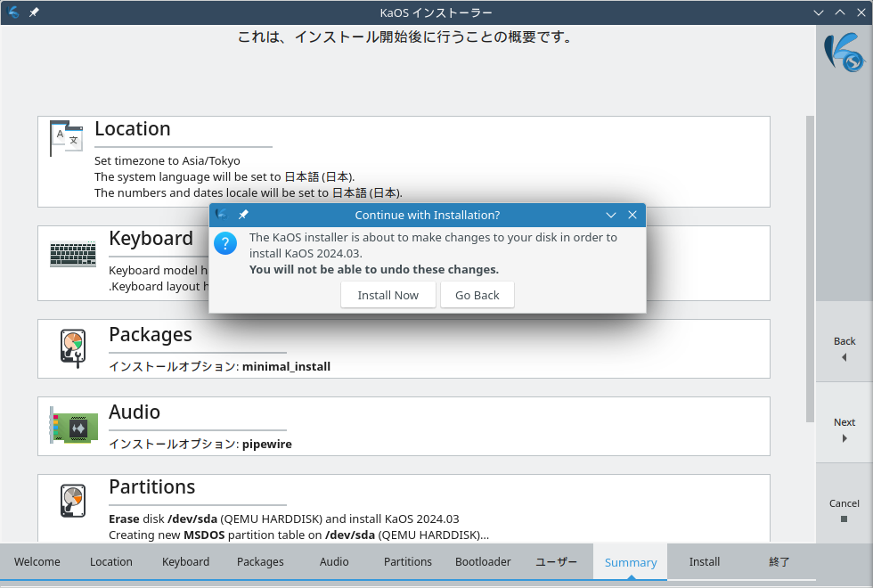The image size is (873, 588).
Task: Select the Bootloader step tab
Action: [483, 562]
